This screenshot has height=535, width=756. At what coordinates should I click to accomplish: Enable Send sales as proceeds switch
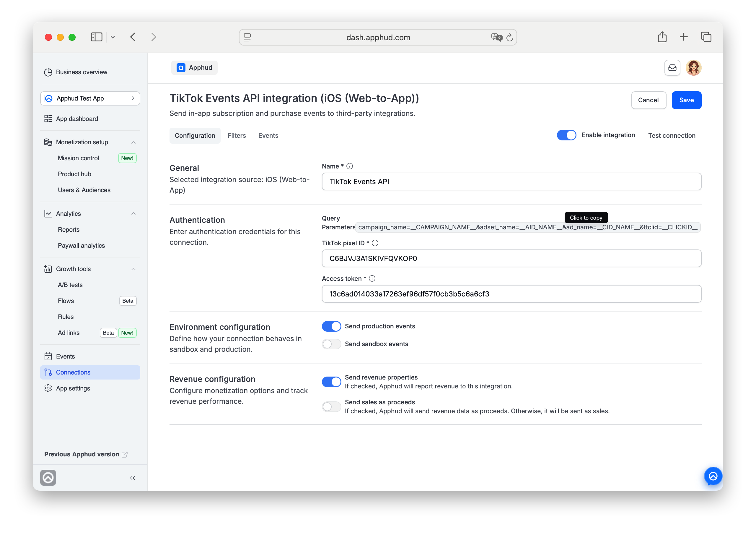click(331, 406)
